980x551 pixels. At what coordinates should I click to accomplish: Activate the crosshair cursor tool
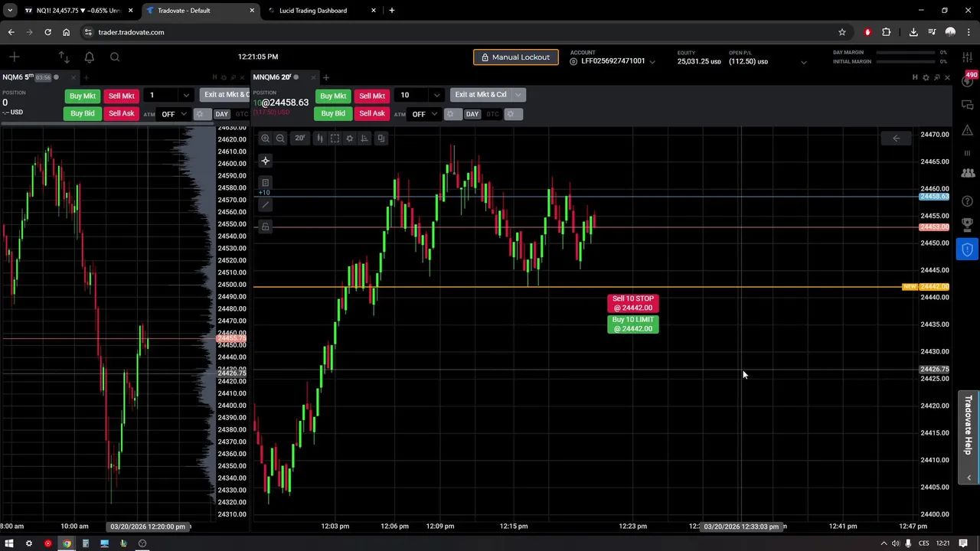pos(265,161)
